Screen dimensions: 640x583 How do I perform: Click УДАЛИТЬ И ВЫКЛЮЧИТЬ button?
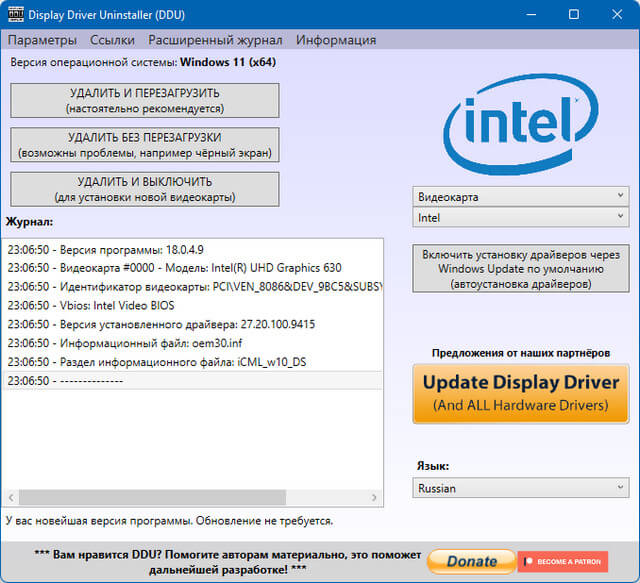pos(145,189)
